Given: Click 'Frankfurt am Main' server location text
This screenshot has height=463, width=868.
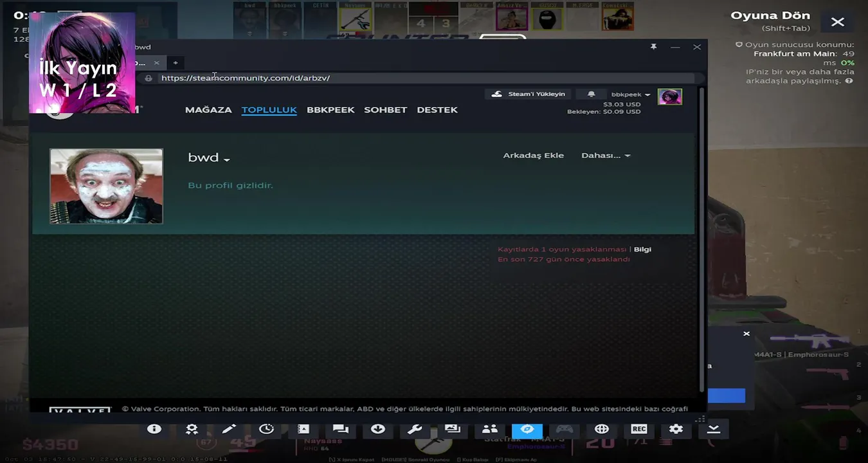Looking at the screenshot, I should click(x=795, y=54).
